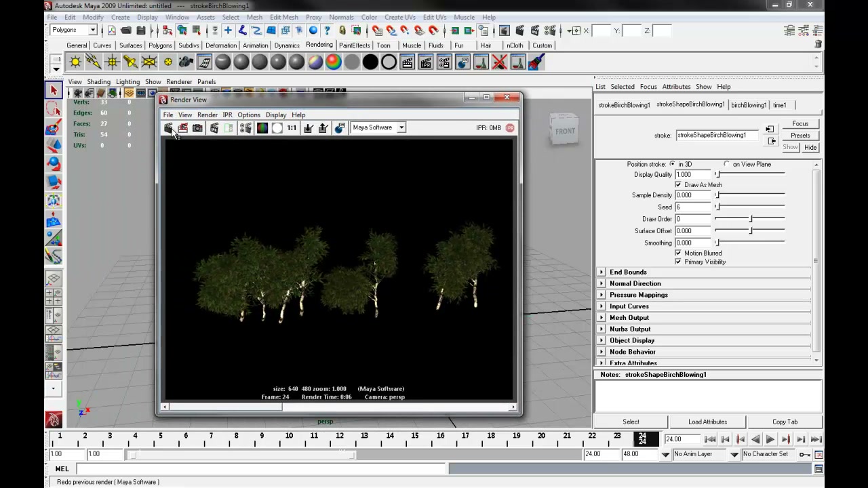Click the Remove image icon in Render View

323,128
